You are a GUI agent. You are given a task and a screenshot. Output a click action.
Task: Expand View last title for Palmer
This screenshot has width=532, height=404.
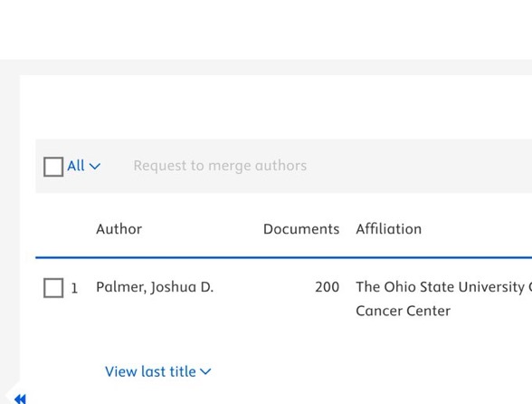click(157, 371)
